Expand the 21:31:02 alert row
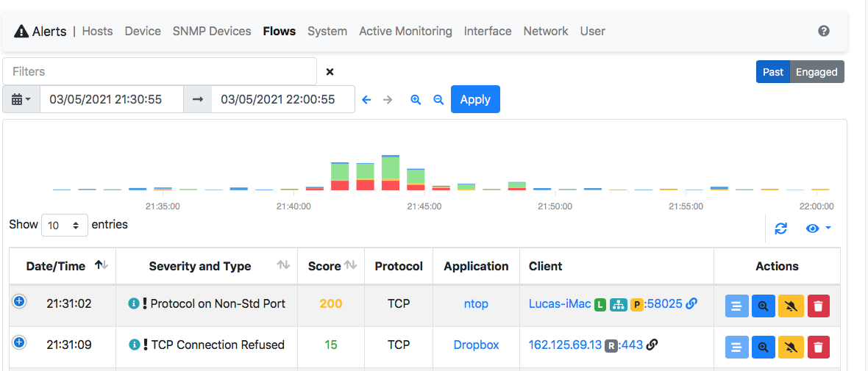Screen dimensions: 868x371 [x=19, y=301]
